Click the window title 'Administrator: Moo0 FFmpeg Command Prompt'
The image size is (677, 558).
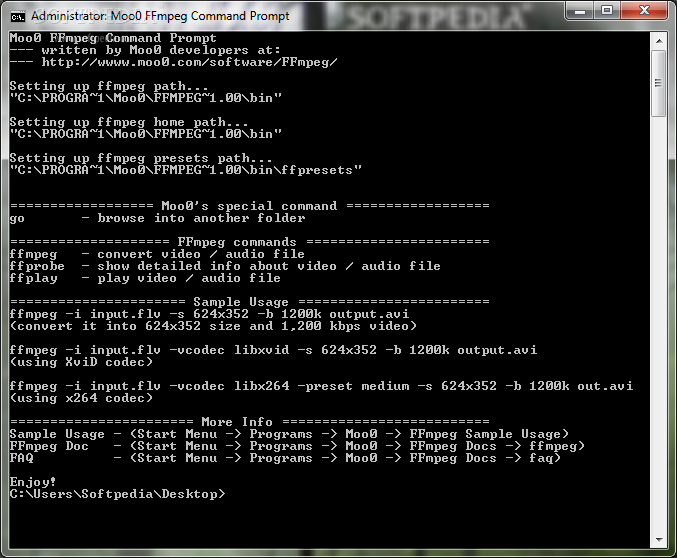click(x=160, y=16)
